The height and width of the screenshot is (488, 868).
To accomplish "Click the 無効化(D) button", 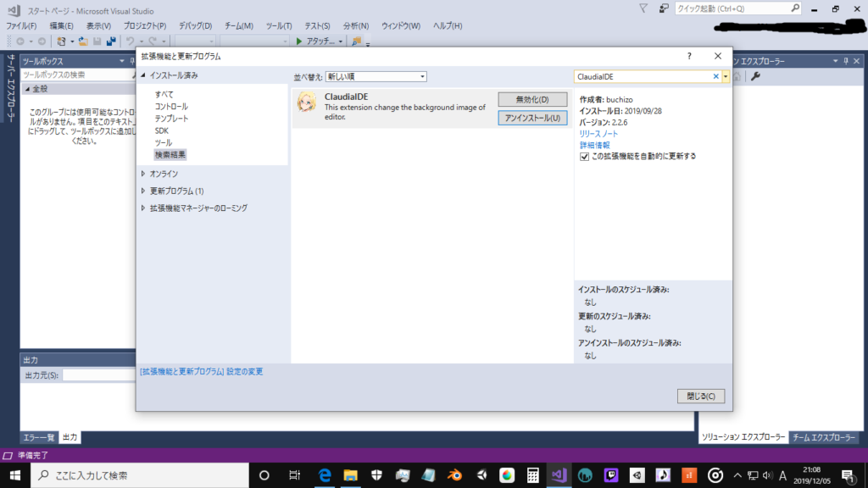I will click(532, 100).
